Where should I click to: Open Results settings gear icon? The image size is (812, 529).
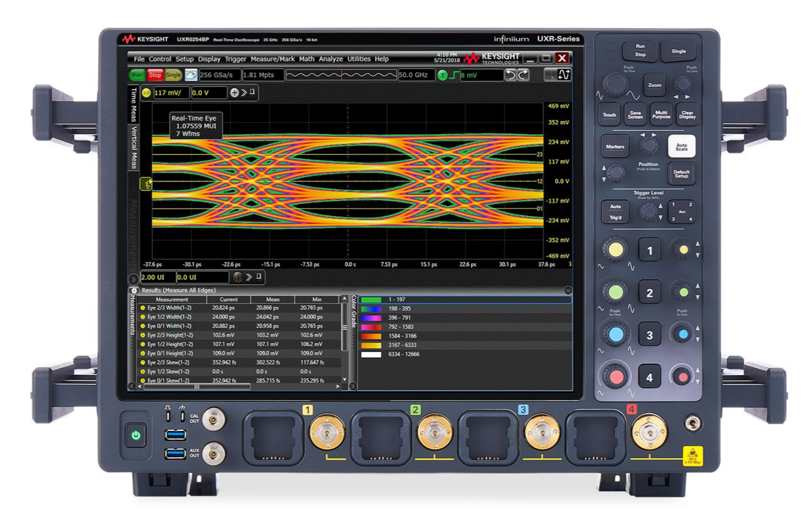(134, 290)
